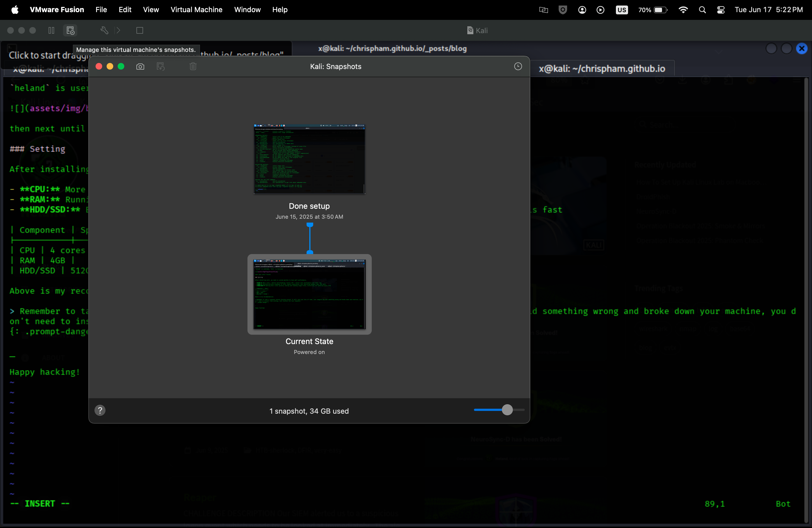This screenshot has height=528, width=812.
Task: Click the manage snapshots toolbar icon
Action: click(x=70, y=30)
